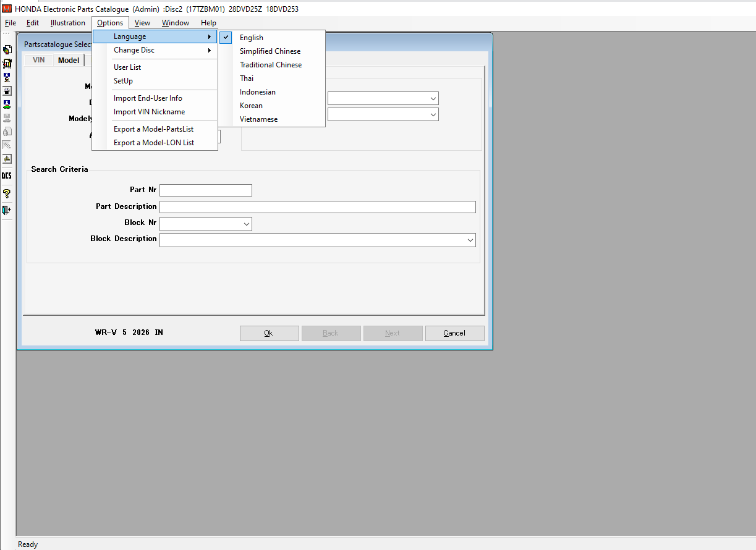Select Export a Model-LON List
The height and width of the screenshot is (550, 756).
coord(155,143)
